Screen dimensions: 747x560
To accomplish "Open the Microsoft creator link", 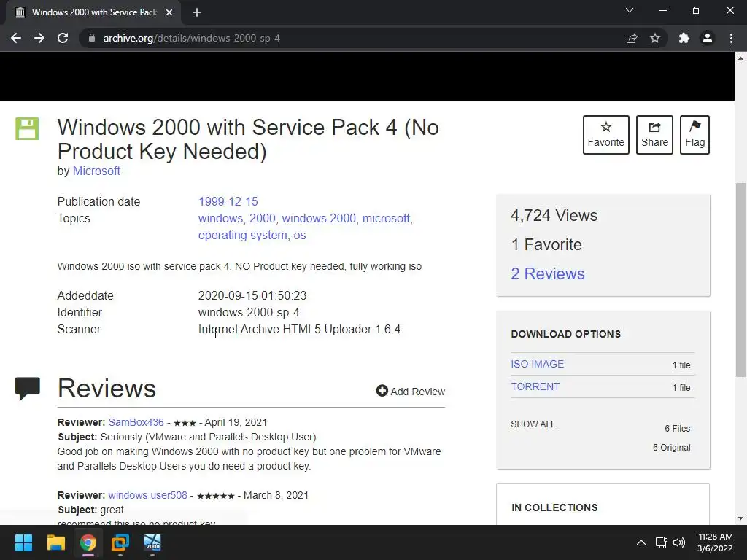I will [96, 171].
